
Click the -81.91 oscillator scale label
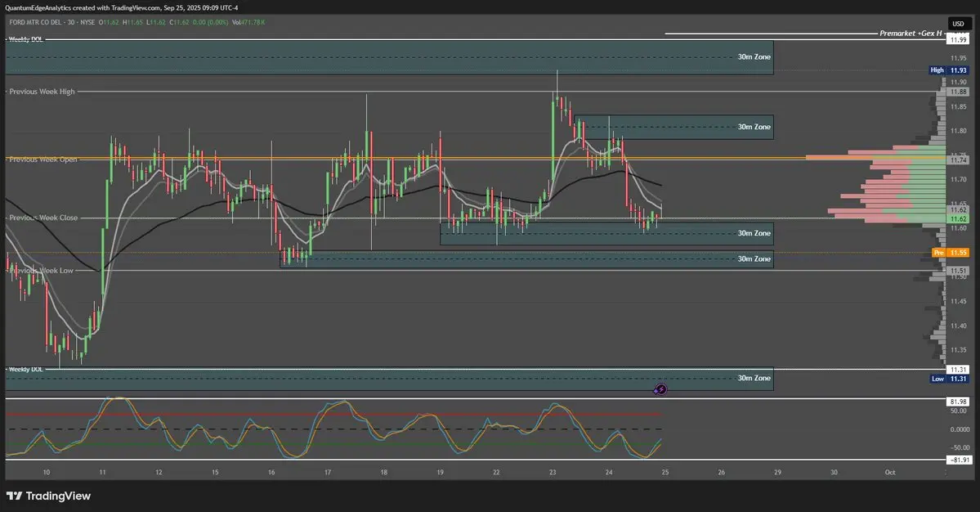click(x=960, y=460)
